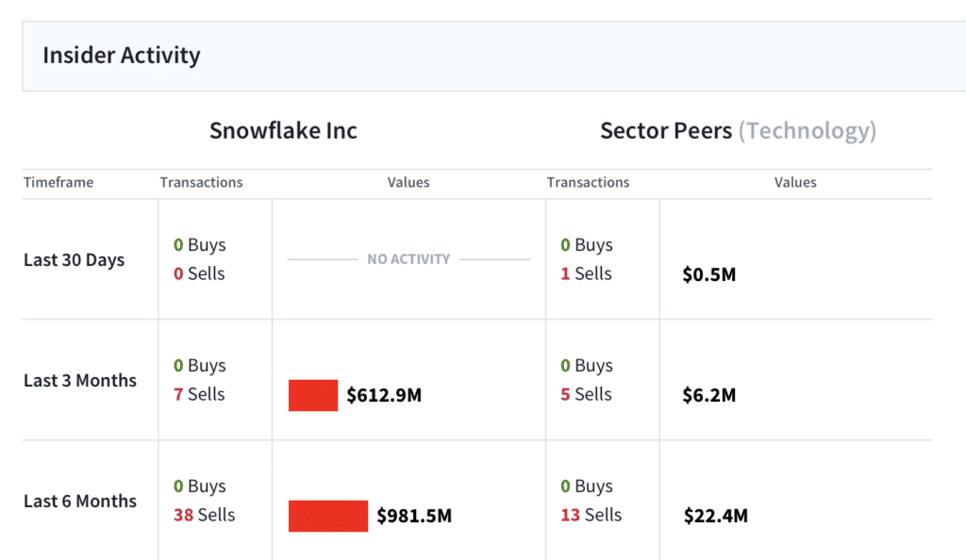Click the $6.2M value
This screenshot has width=966, height=560.
tap(709, 395)
